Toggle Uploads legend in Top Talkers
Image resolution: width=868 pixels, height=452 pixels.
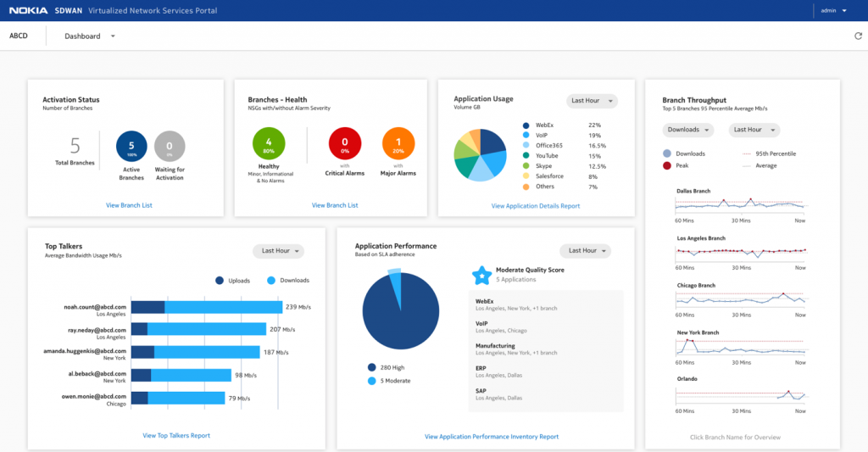[232, 281]
